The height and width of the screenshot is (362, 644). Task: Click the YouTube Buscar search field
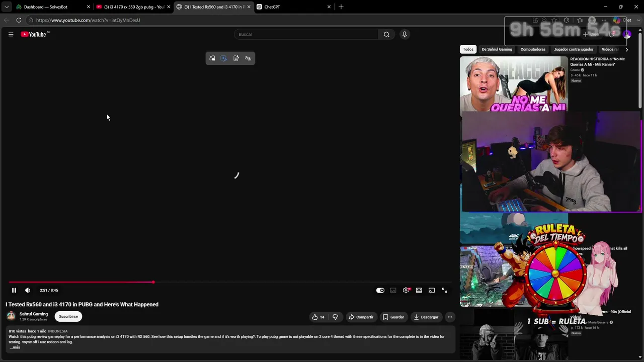tap(307, 34)
